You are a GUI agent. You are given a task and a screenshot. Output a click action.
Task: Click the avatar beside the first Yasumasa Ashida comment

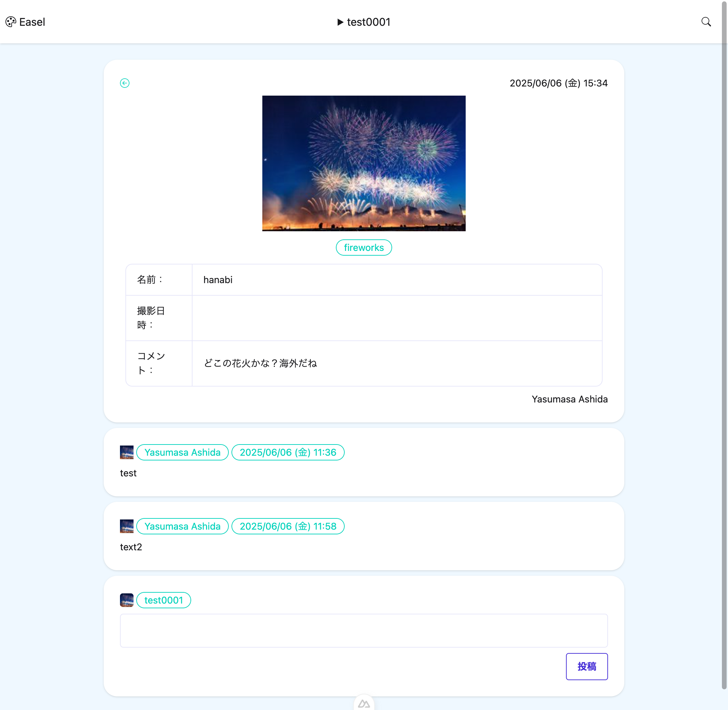(x=126, y=452)
